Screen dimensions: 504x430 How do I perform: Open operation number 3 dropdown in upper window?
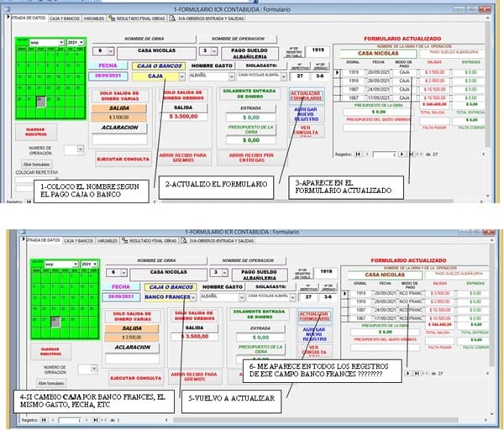pyautogui.click(x=214, y=51)
